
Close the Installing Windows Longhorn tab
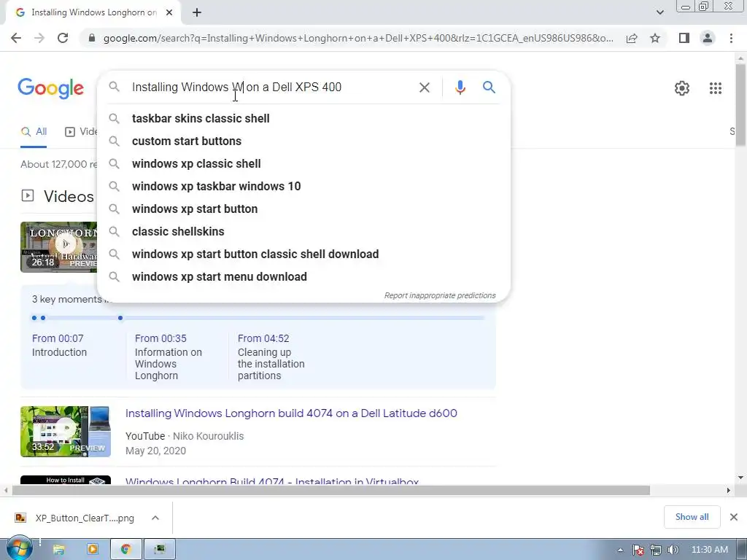(x=169, y=13)
